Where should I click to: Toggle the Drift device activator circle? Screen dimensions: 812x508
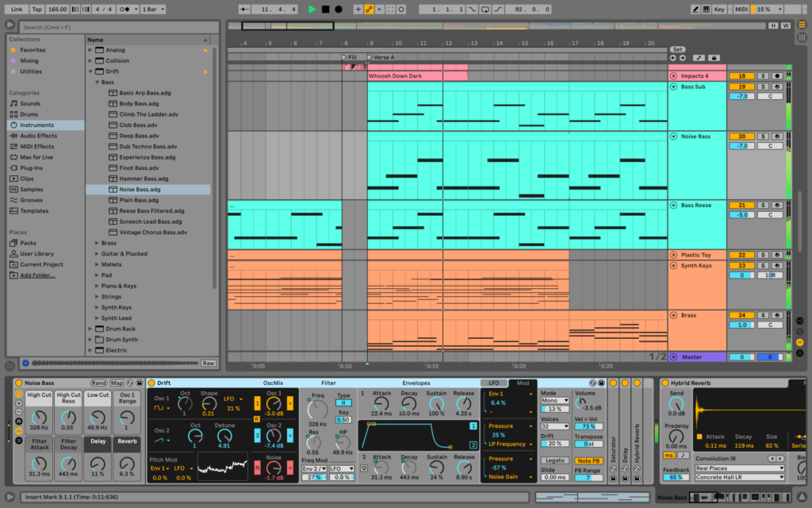[152, 383]
